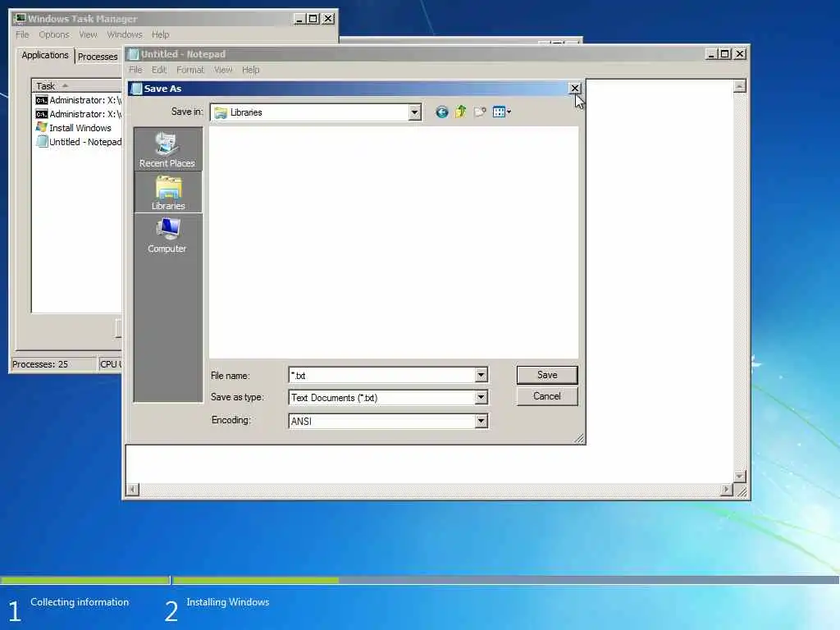840x630 pixels.
Task: Click the Task Manager title bar icon
Action: click(x=20, y=19)
